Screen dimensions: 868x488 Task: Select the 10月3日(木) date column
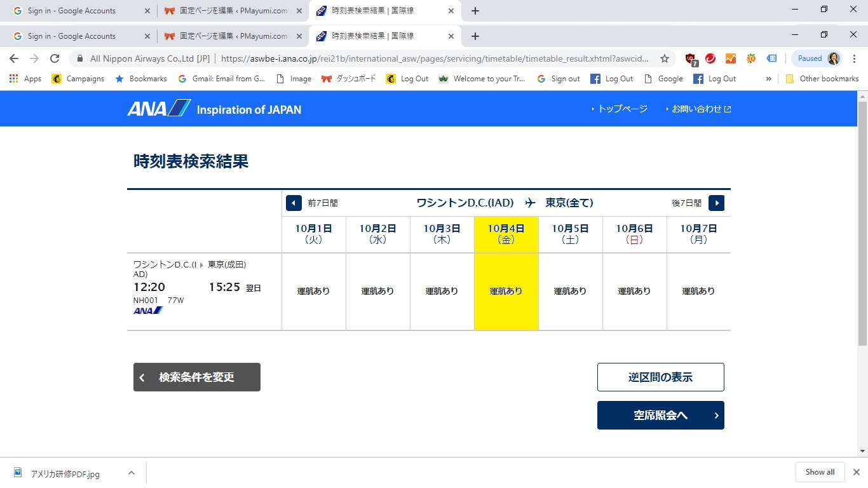(x=442, y=234)
